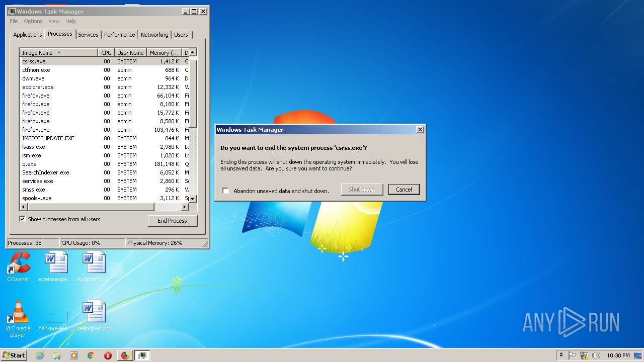The width and height of the screenshot is (644, 362).
Task: Click the Shut down button
Action: point(362,190)
